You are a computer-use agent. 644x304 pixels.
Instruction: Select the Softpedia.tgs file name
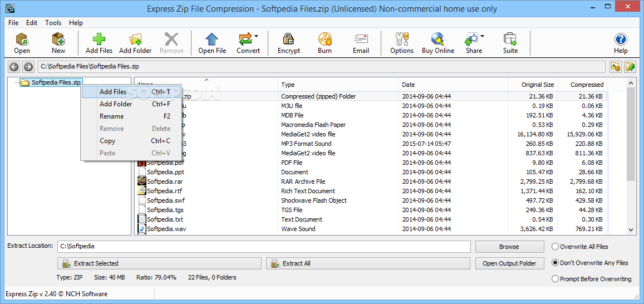pyautogui.click(x=165, y=210)
